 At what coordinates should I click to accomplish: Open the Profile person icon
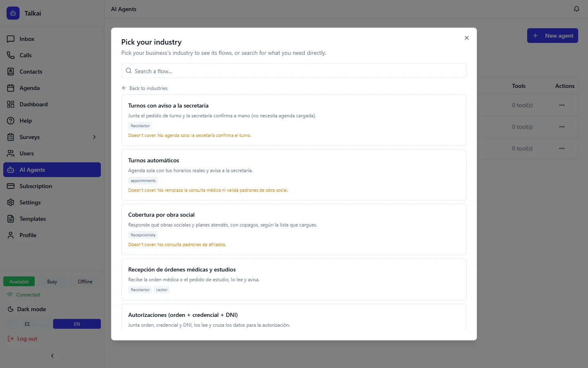(11, 235)
